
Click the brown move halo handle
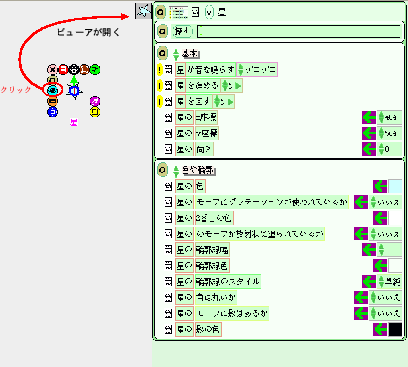point(84,70)
